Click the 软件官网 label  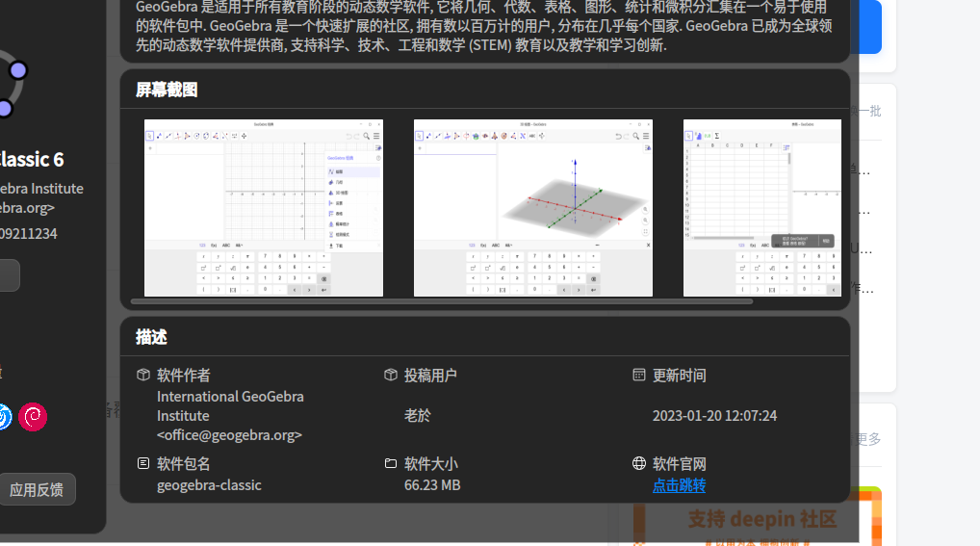click(680, 464)
